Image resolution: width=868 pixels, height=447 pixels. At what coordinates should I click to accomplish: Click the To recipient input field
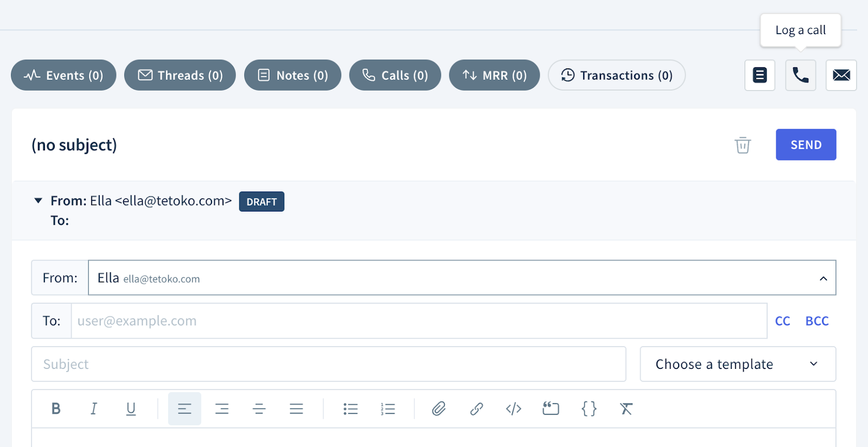pos(419,321)
